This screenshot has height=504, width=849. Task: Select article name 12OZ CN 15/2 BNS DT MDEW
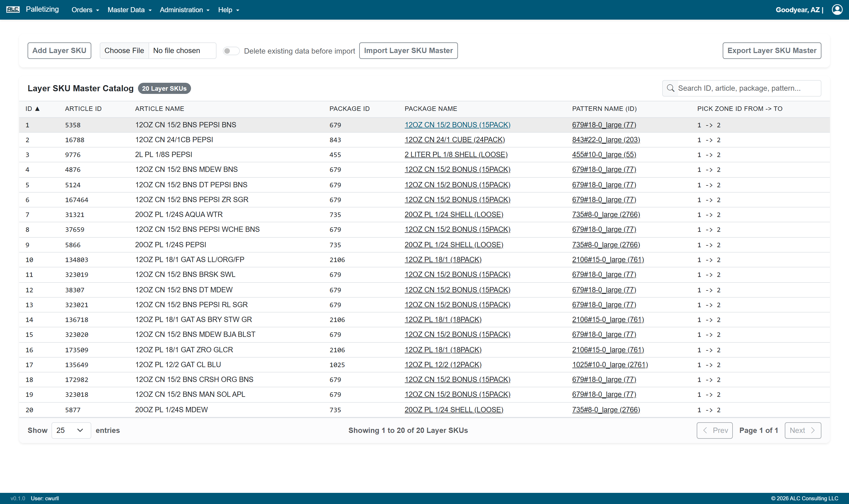(184, 290)
